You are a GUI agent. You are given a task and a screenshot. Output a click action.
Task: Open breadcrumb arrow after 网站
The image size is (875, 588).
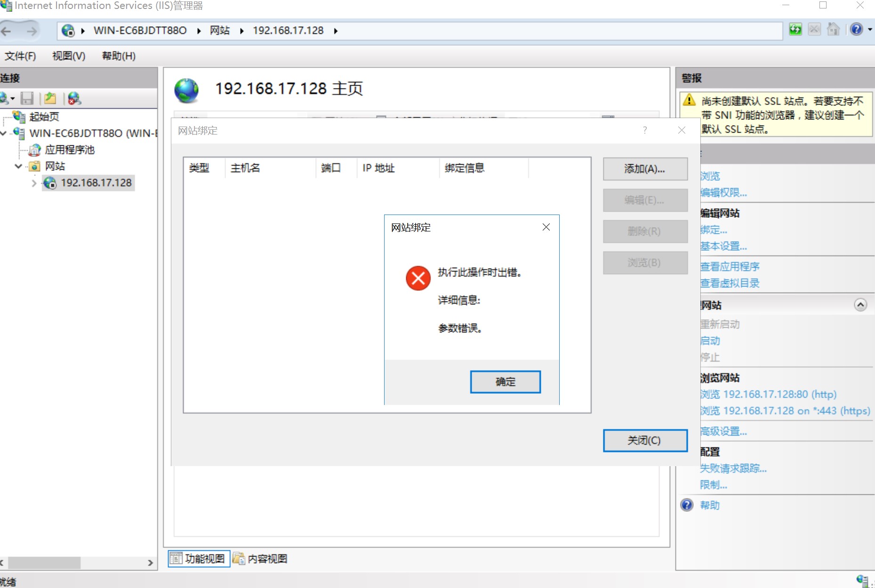241,31
